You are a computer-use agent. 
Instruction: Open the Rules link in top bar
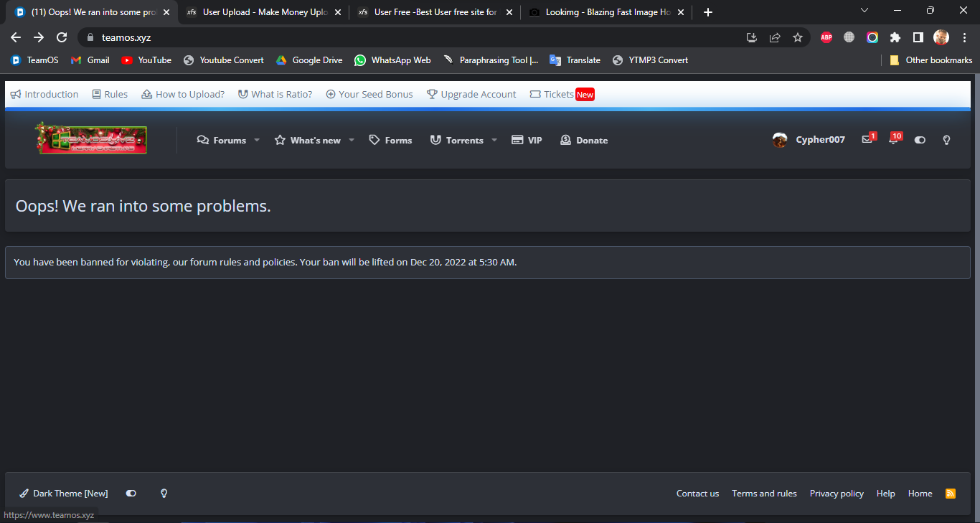tap(110, 95)
